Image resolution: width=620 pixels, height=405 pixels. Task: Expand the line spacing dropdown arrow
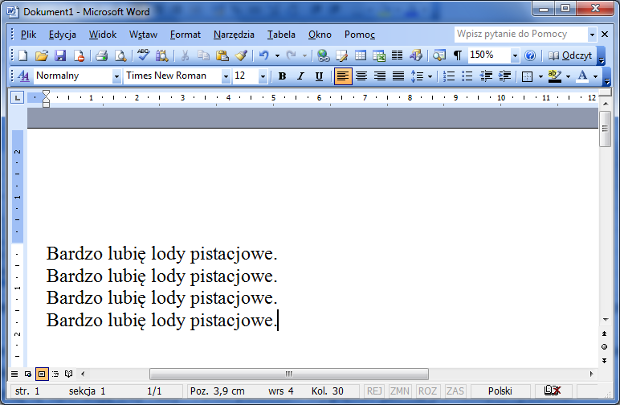430,76
